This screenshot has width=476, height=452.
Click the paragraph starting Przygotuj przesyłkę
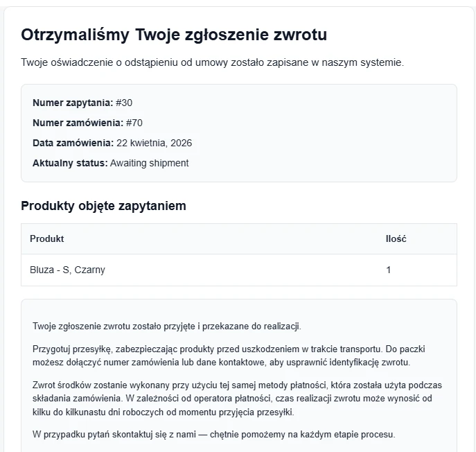point(229,356)
